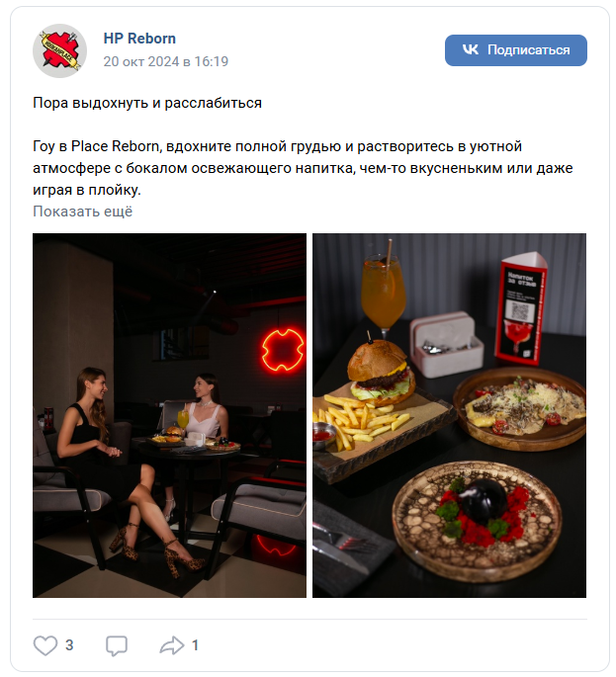Viewport: 616px width, 677px height.
Task: Share the post using the arrow icon
Action: pos(172,645)
